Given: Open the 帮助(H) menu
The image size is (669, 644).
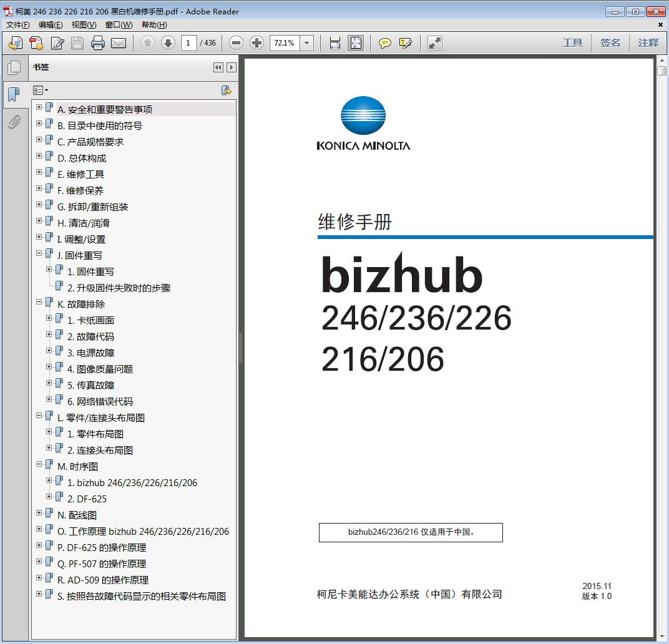Looking at the screenshot, I should (154, 25).
